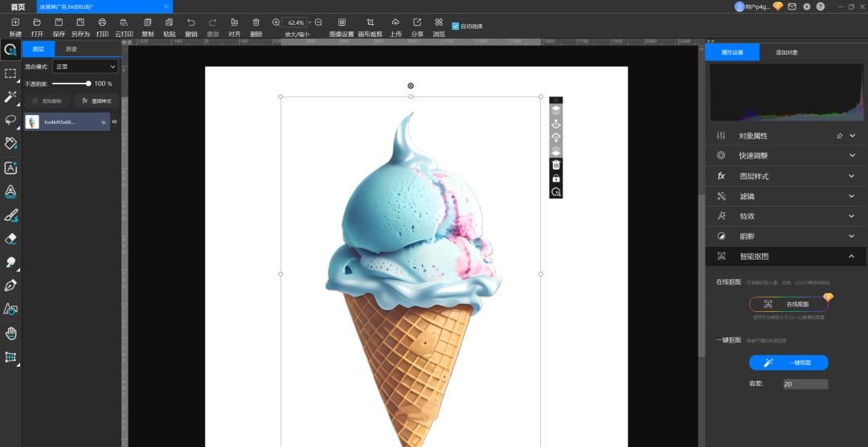Click the 画布裁剪 canvas crop icon
This screenshot has width=868, height=447.
371,23
